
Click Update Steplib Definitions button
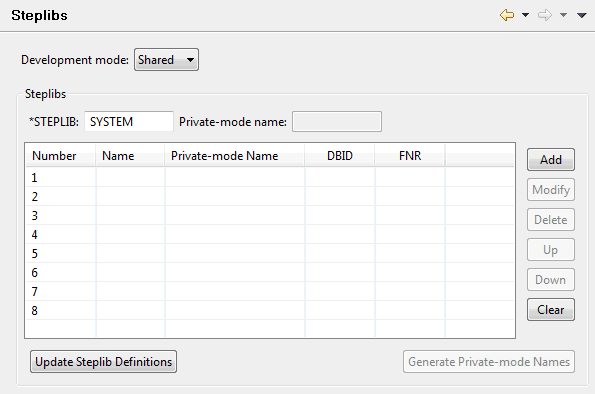(103, 361)
